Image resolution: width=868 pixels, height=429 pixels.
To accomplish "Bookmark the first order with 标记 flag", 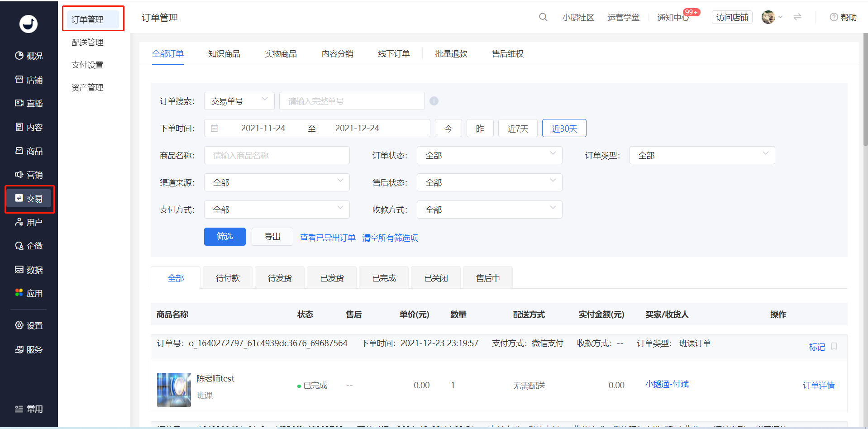I will tap(823, 347).
